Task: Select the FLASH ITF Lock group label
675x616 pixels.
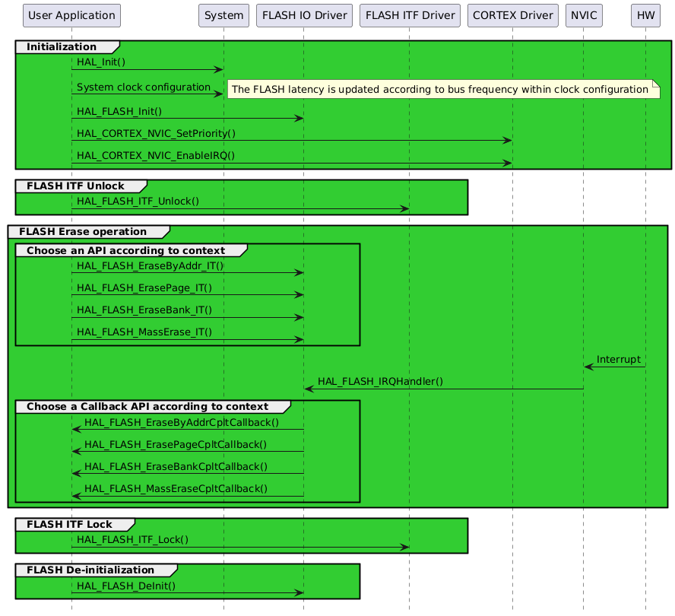Action: (69, 524)
